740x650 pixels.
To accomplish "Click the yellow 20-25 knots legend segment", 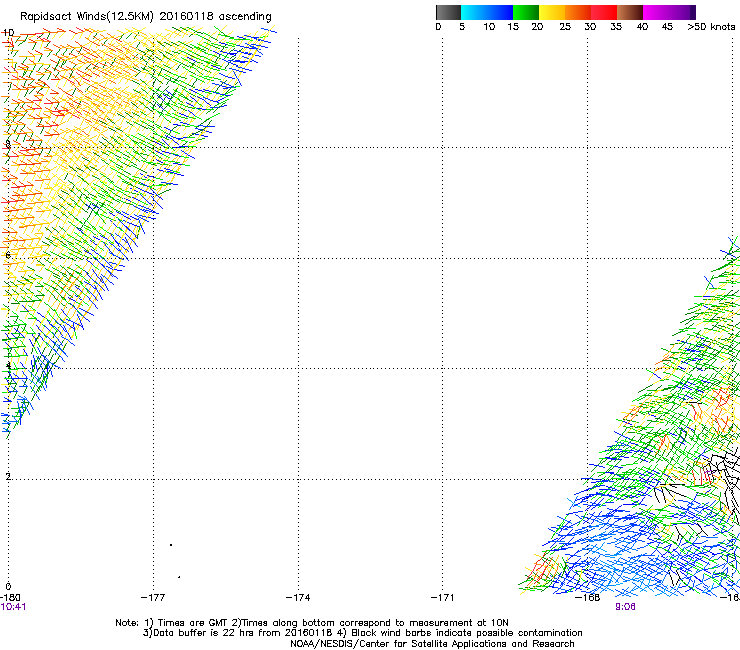I will [x=552, y=12].
